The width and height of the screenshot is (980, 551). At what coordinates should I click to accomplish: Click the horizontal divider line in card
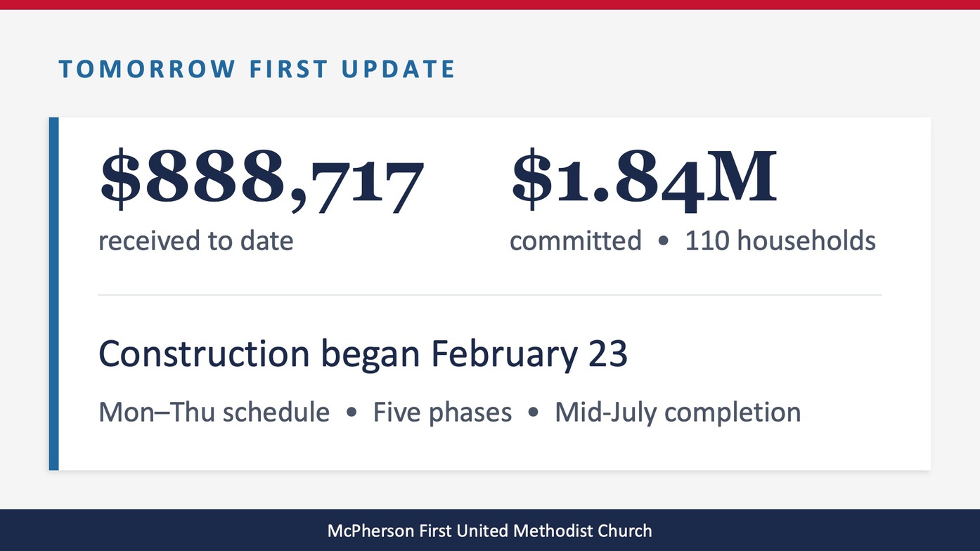pos(489,295)
